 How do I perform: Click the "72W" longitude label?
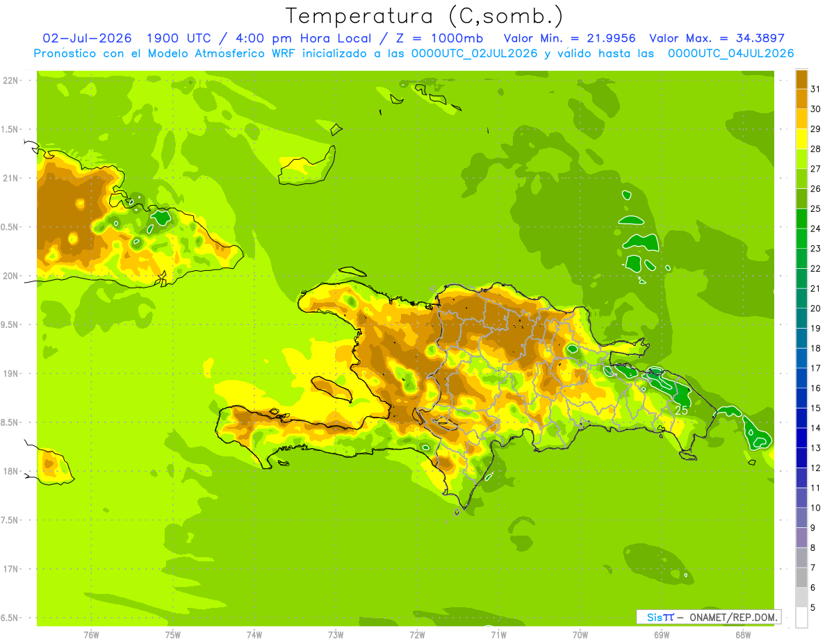tap(417, 634)
